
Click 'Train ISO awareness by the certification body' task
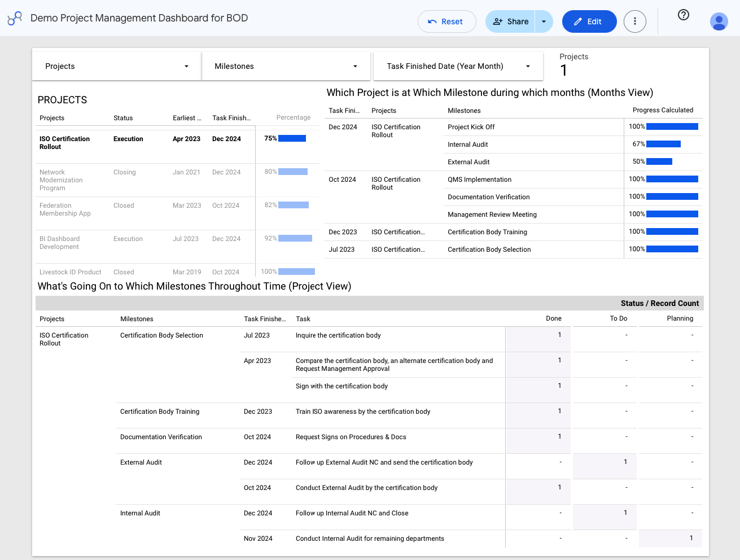pos(363,412)
